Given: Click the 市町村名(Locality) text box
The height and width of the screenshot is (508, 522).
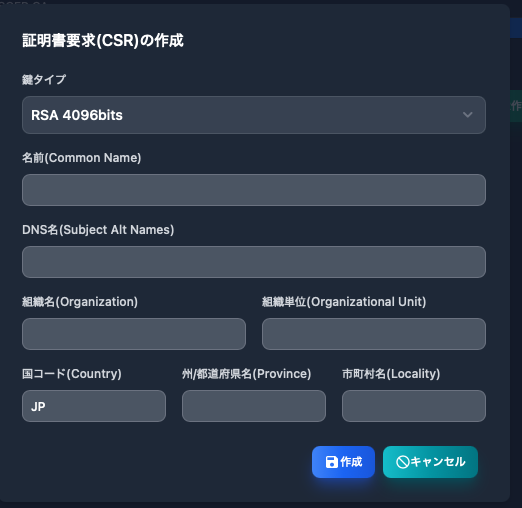Looking at the screenshot, I should tap(414, 406).
